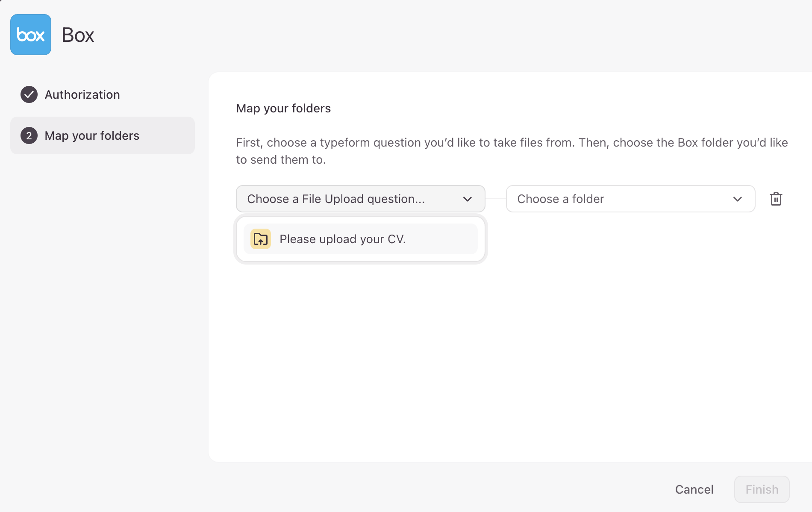Open the Choose a folder dropdown
The height and width of the screenshot is (512, 812).
coord(631,199)
